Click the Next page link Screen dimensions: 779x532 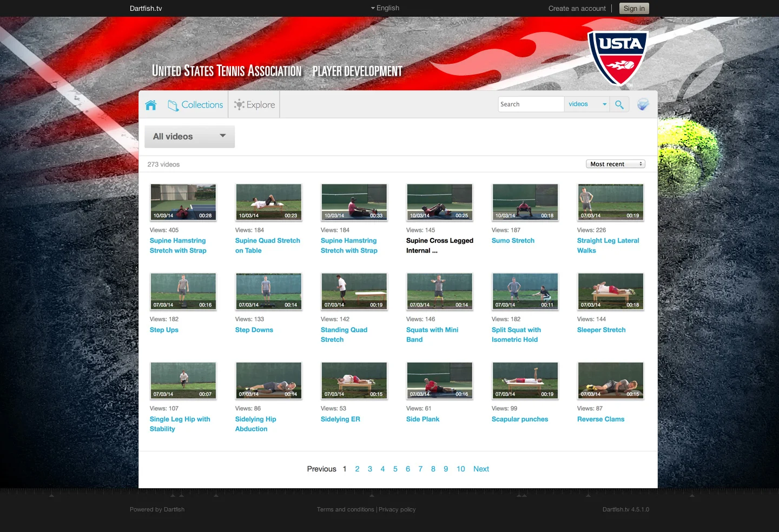coord(481,469)
